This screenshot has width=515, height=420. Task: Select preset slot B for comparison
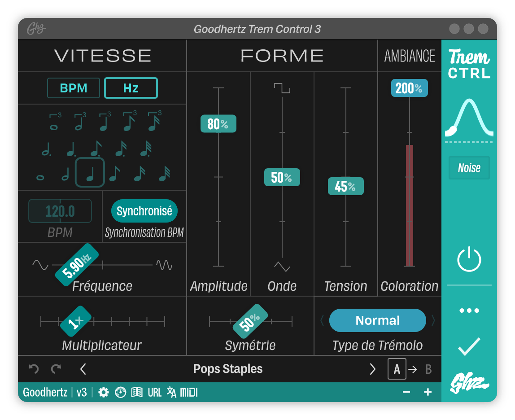coord(428,369)
